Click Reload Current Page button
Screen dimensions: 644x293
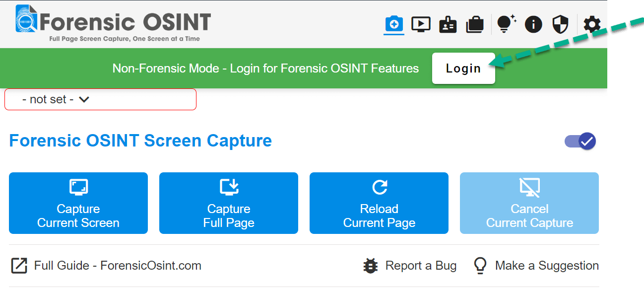379,203
